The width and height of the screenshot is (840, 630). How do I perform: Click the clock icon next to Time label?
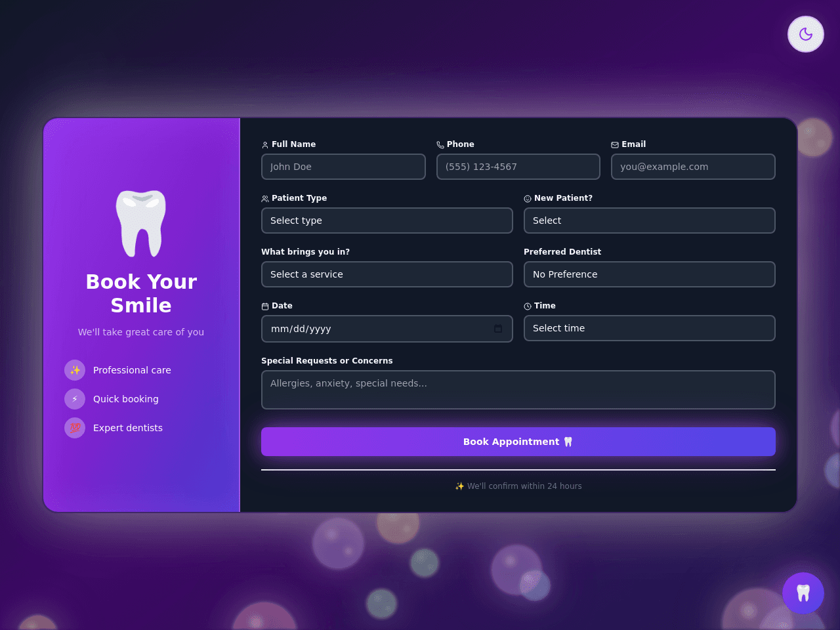pyautogui.click(x=528, y=306)
